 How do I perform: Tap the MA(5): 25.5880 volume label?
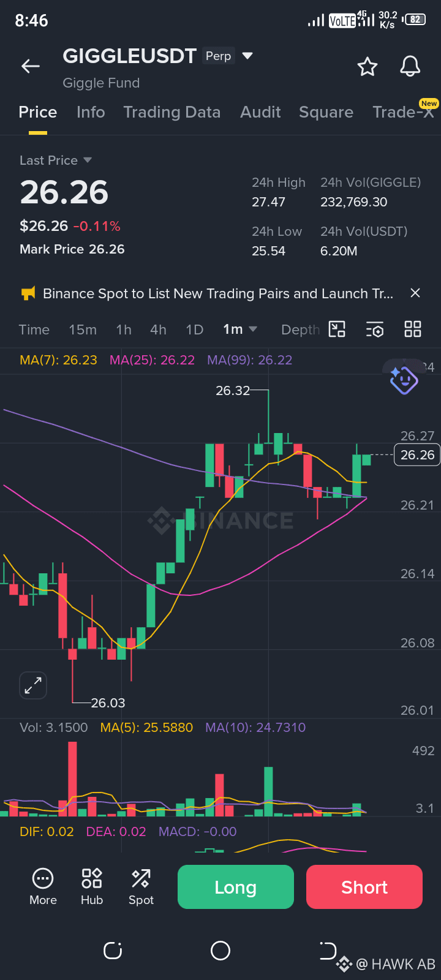[146, 728]
